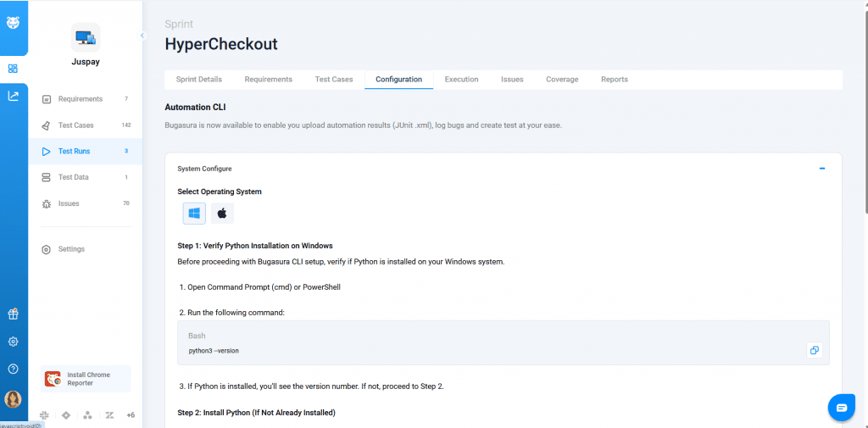Switch to the Coverage tab

(562, 79)
